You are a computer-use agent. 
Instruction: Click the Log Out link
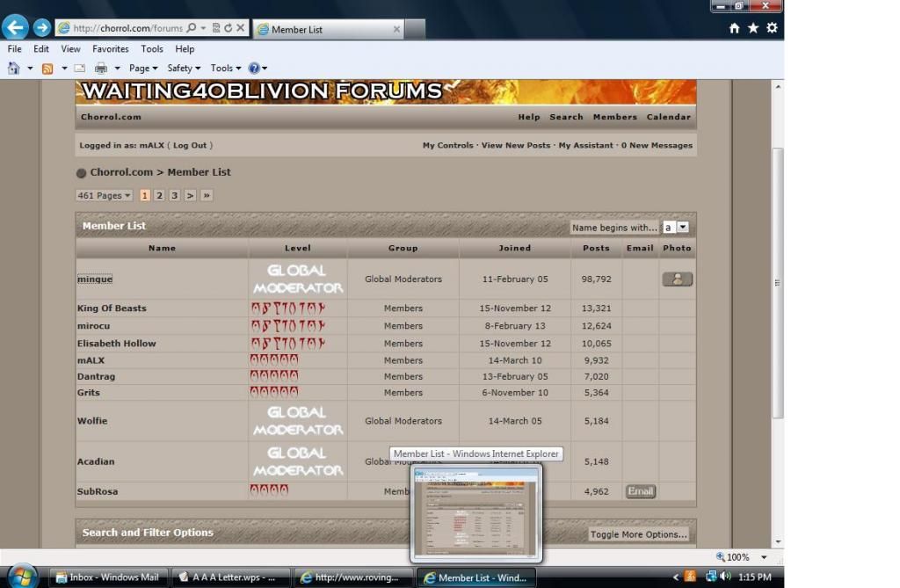pyautogui.click(x=190, y=145)
